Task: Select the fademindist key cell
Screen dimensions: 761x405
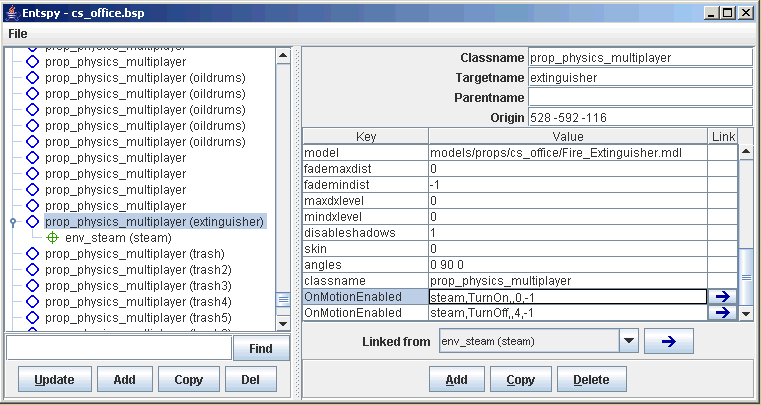Action: tap(366, 185)
